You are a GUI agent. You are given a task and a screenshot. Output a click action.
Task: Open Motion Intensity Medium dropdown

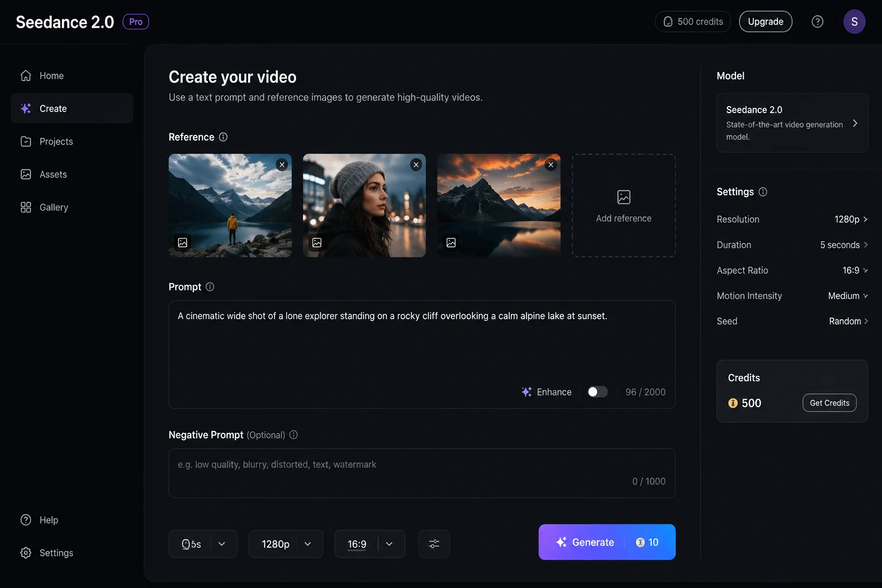pos(792,296)
